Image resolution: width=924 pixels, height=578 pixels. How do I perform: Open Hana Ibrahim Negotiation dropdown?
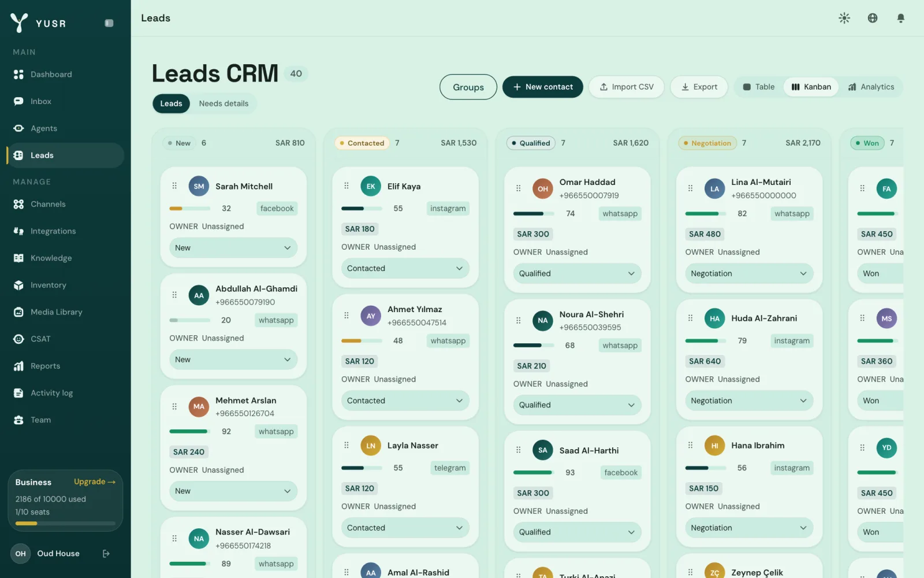pos(749,528)
